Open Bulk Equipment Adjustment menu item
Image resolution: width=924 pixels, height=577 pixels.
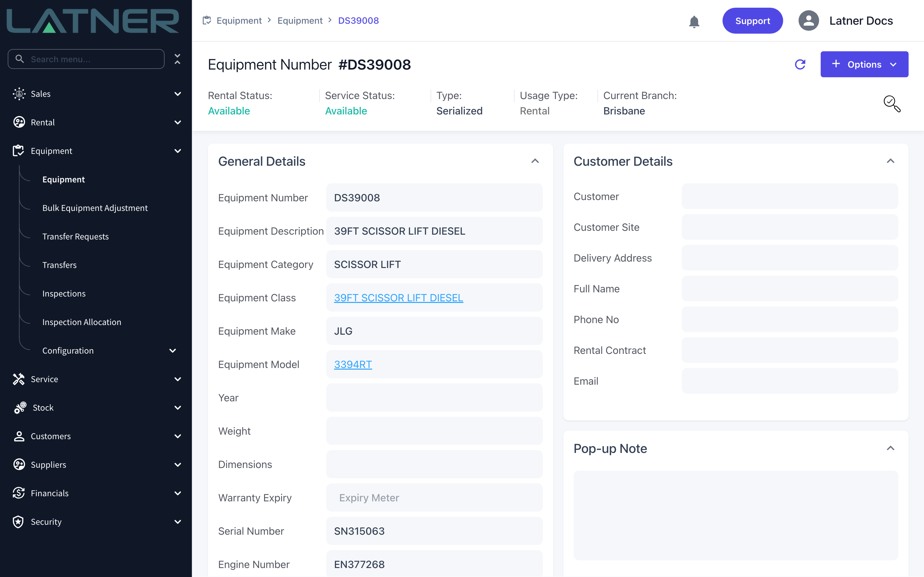pyautogui.click(x=95, y=208)
